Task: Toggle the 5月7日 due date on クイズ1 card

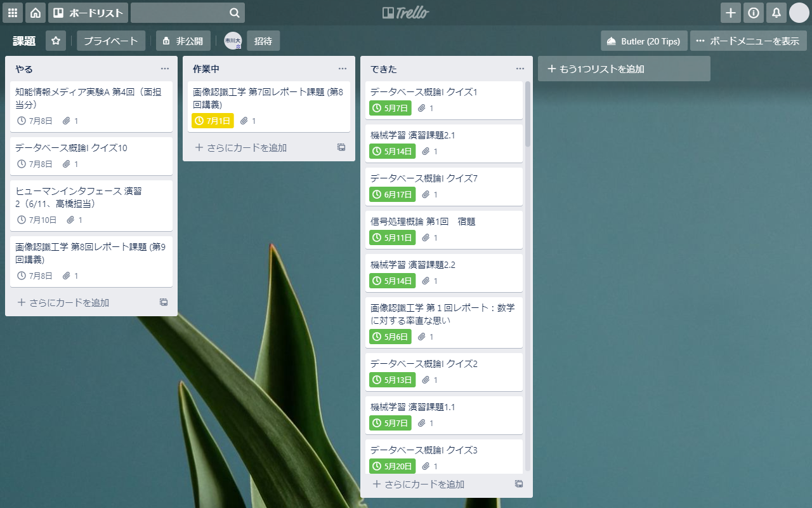Action: (x=390, y=108)
